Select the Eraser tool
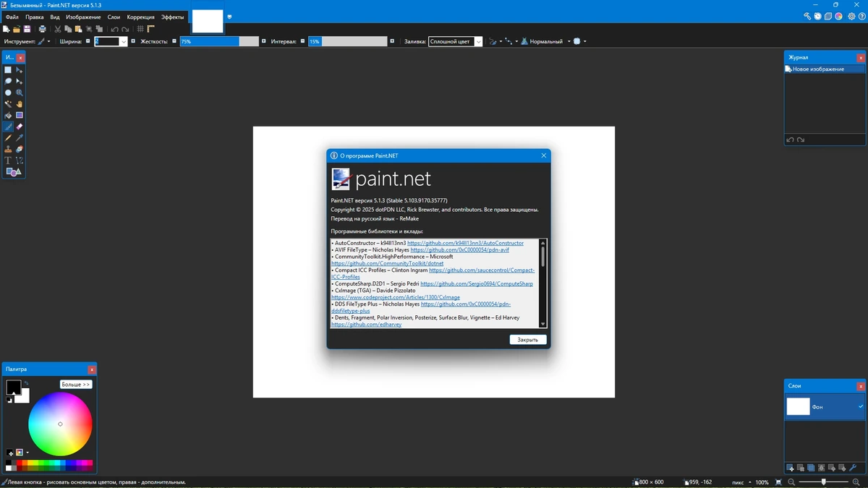The image size is (868, 488). [x=20, y=127]
